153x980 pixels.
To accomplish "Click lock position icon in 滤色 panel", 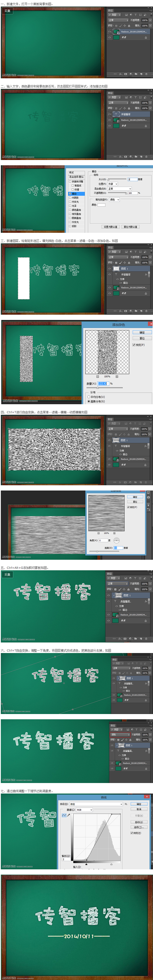I will point(126,740).
